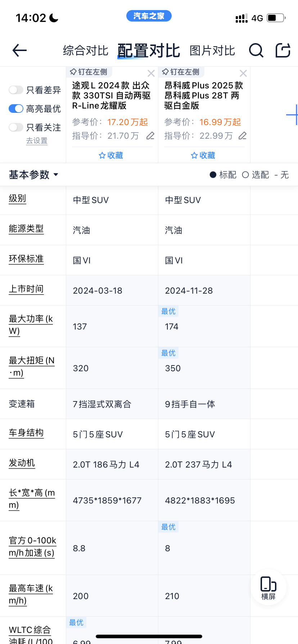Switch to 综合对比 tab

pos(85,51)
